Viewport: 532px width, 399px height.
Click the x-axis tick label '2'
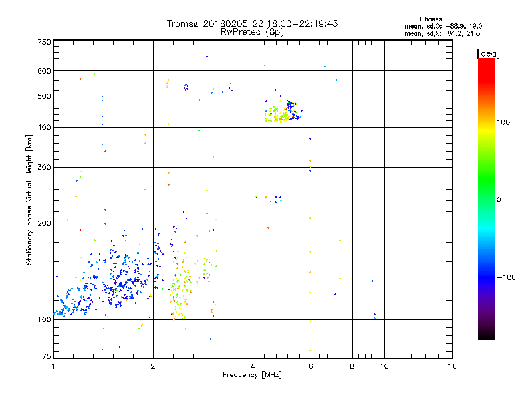pyautogui.click(x=153, y=366)
